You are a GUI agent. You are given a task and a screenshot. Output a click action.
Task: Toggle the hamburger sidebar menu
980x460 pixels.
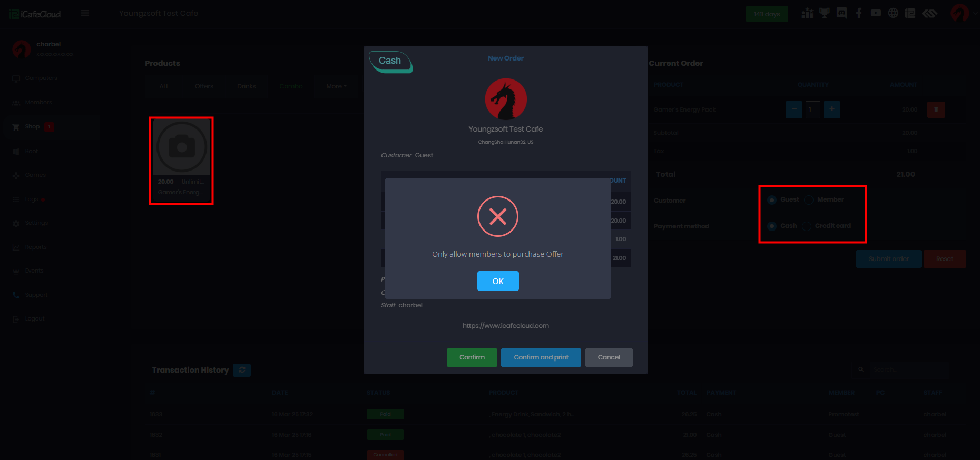85,13
